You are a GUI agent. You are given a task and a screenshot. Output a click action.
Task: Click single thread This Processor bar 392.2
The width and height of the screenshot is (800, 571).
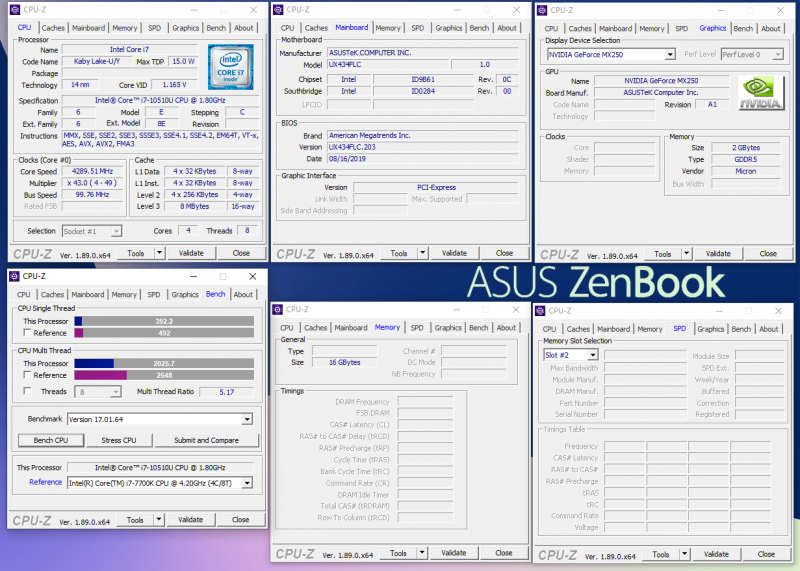(164, 321)
